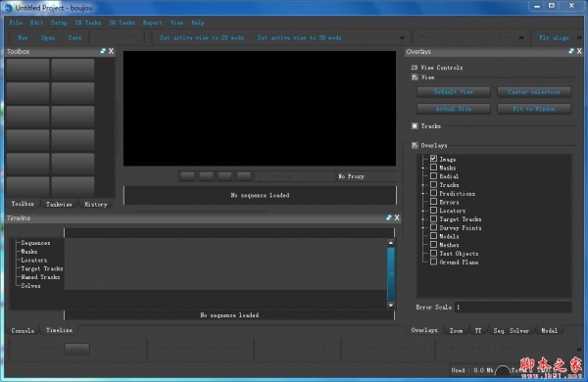Uncheck the Image overlay checkbox
Screen dimensions: 588x382
pyautogui.click(x=433, y=159)
